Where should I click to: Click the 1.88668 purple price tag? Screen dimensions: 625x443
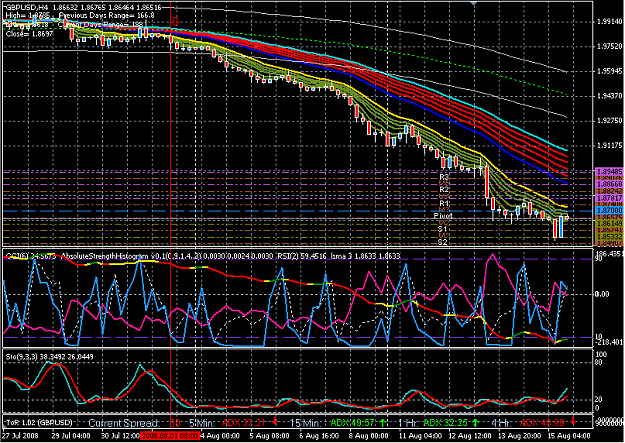coord(609,184)
